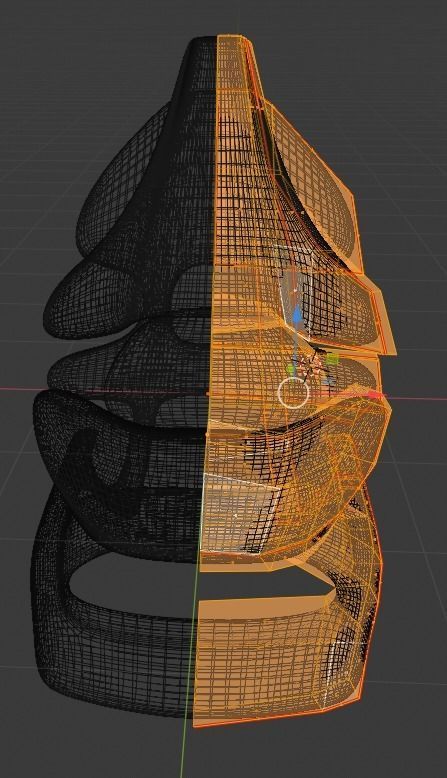Click the larger green square plane handle

(x=332, y=359)
